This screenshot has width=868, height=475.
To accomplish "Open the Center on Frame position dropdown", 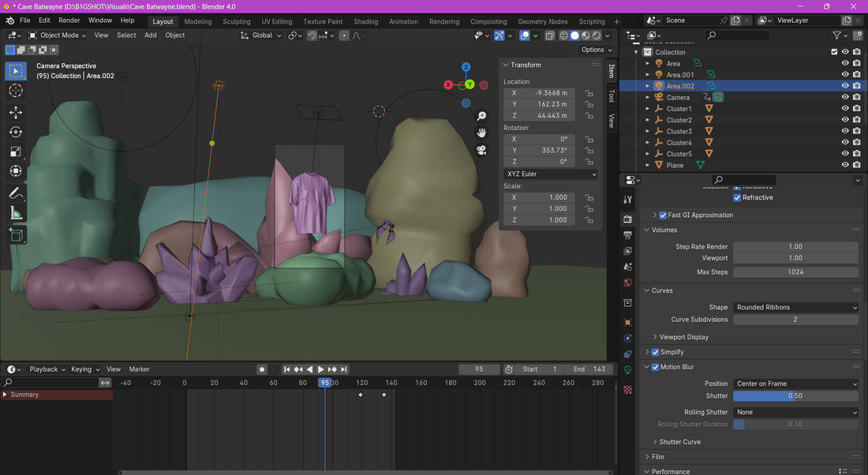I will (796, 383).
